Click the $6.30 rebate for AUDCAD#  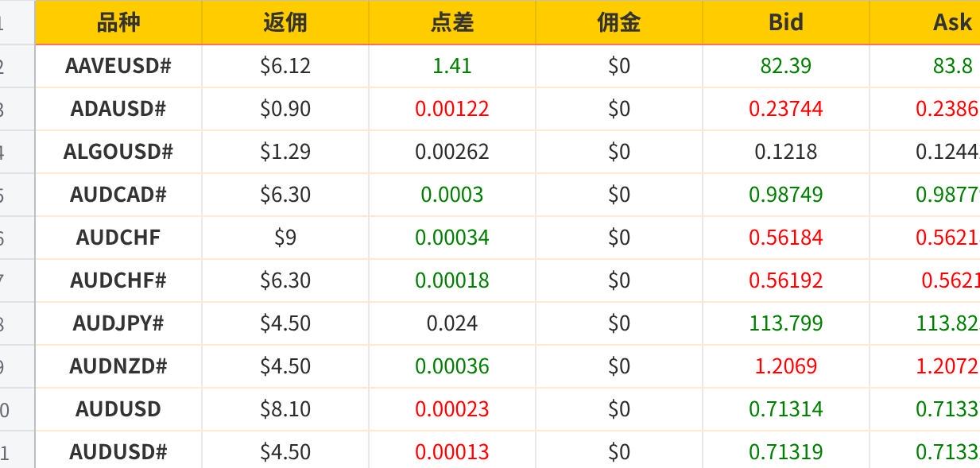coord(285,195)
